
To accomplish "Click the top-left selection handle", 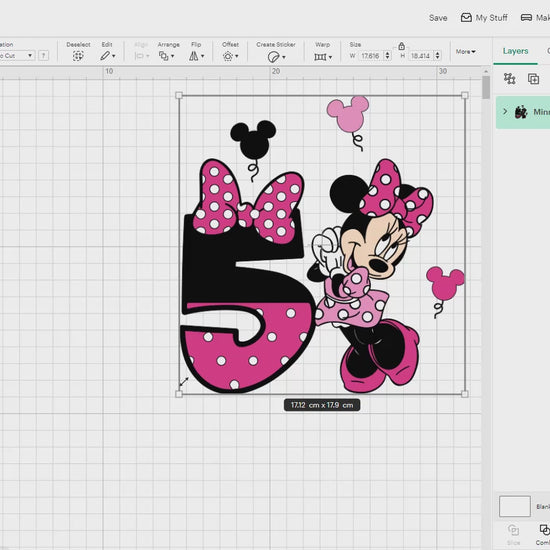I will click(179, 95).
